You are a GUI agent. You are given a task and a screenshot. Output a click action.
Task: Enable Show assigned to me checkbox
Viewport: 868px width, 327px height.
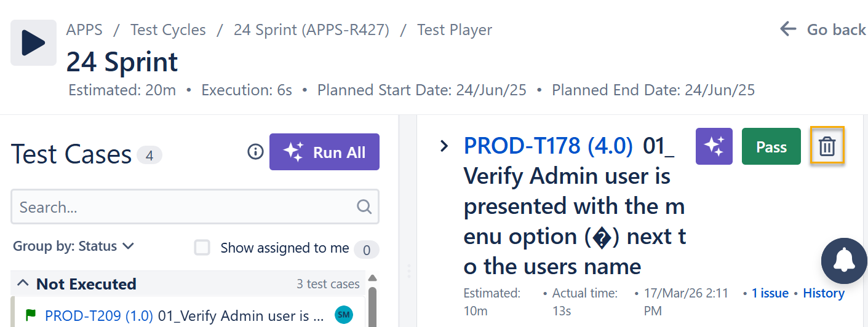pos(202,248)
